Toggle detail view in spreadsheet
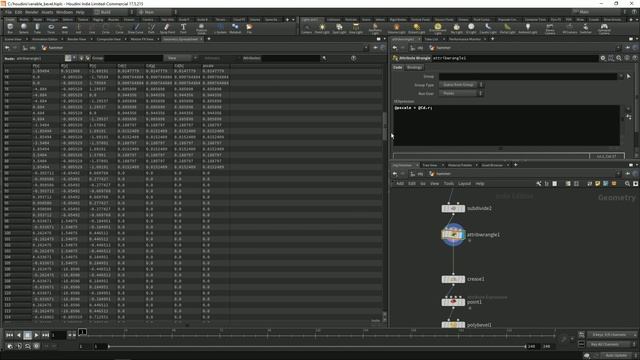640x360 pixels. tap(87, 58)
